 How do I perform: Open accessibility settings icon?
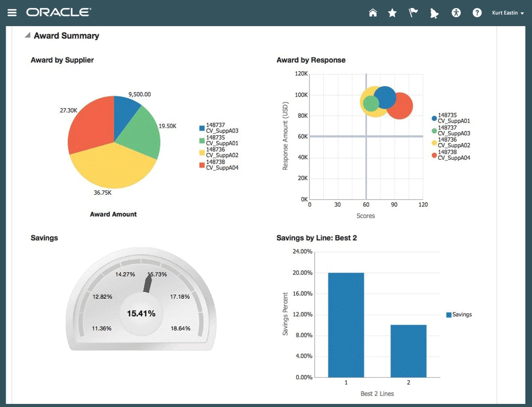coord(457,13)
